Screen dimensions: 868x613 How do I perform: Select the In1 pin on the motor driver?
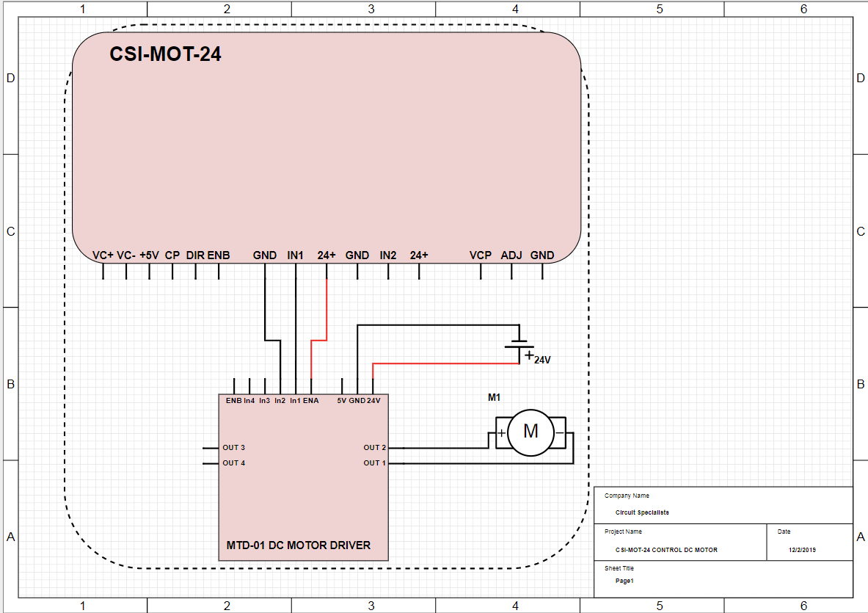click(x=296, y=400)
